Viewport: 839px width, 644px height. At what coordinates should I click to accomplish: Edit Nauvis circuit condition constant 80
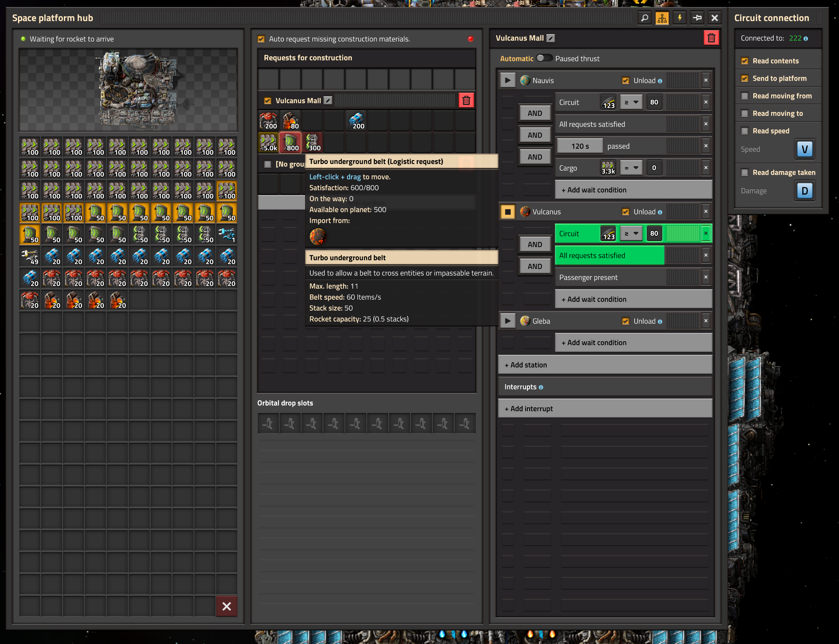(654, 102)
